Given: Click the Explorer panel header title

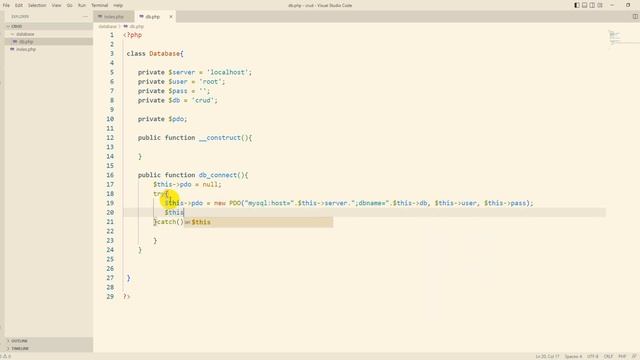Looking at the screenshot, I should [20, 16].
